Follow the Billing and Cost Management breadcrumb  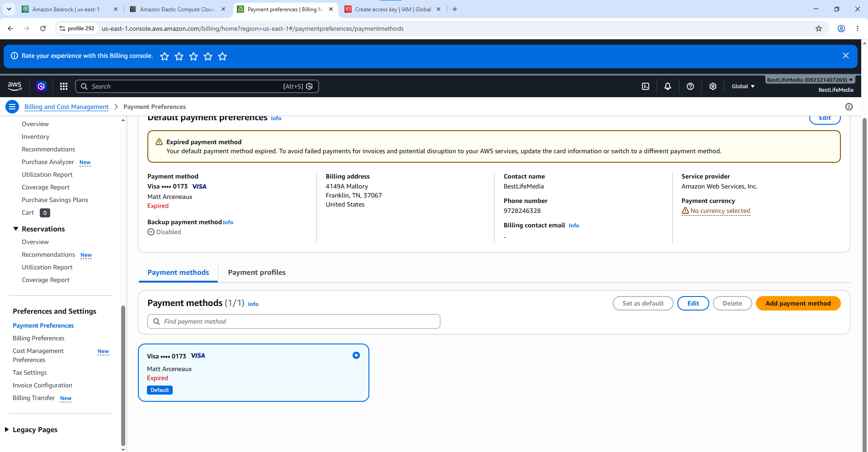pos(66,107)
